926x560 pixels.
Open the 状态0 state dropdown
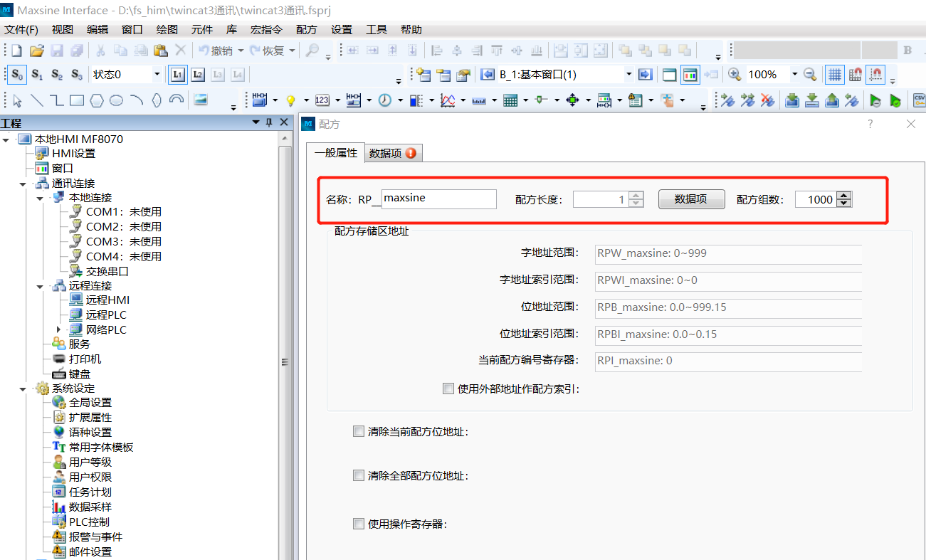click(x=157, y=75)
